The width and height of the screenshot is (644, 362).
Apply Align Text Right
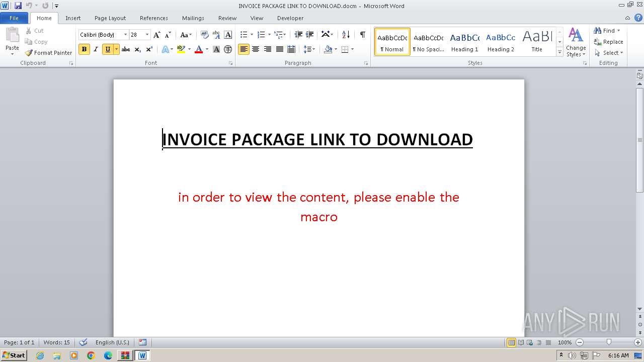268,49
